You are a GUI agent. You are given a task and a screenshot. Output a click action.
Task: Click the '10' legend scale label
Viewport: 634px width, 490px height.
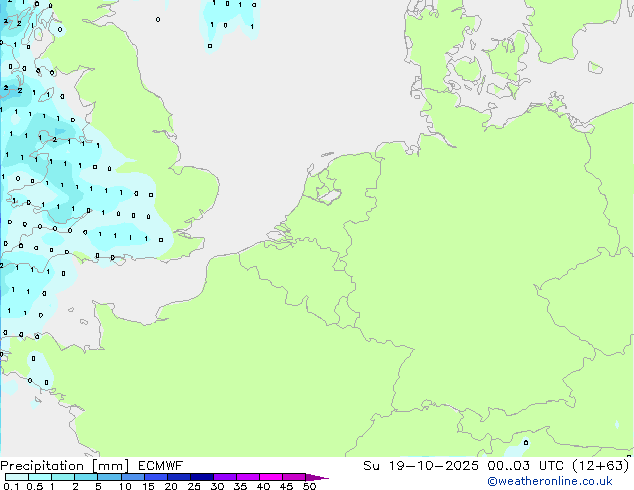click(x=125, y=486)
